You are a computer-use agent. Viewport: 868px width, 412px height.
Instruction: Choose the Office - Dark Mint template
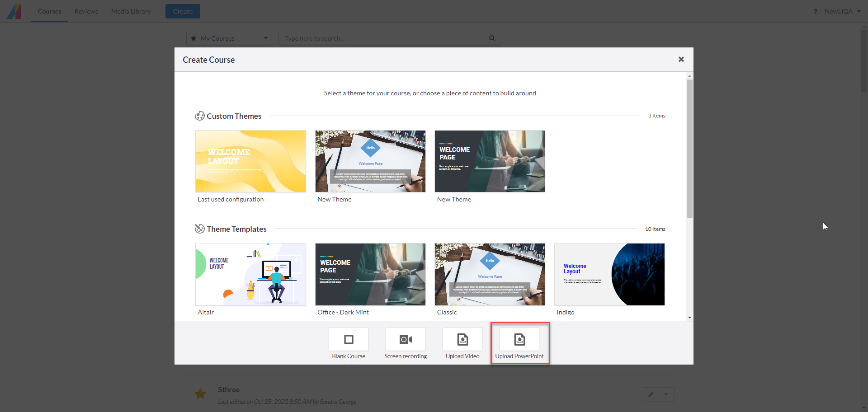point(370,274)
